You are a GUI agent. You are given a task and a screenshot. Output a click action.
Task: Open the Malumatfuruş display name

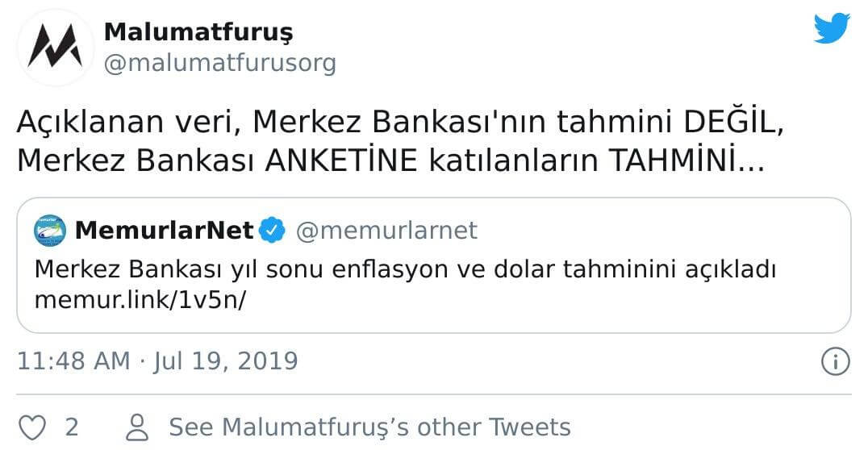pos(198,32)
